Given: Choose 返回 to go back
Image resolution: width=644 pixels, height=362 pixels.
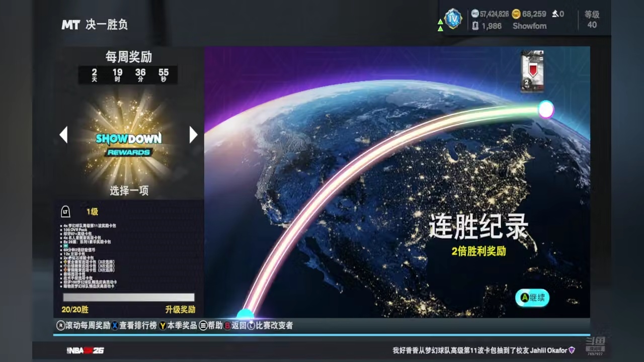Looking at the screenshot, I should pyautogui.click(x=239, y=325).
